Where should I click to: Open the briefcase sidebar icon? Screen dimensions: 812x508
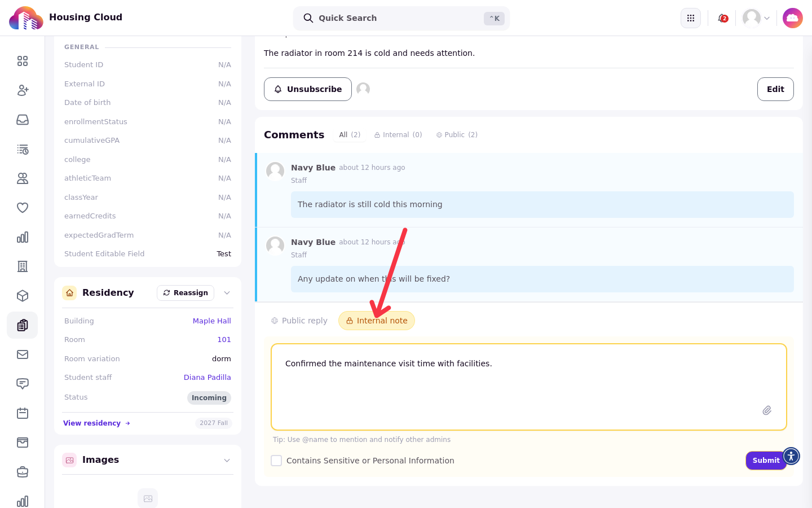coord(23,472)
